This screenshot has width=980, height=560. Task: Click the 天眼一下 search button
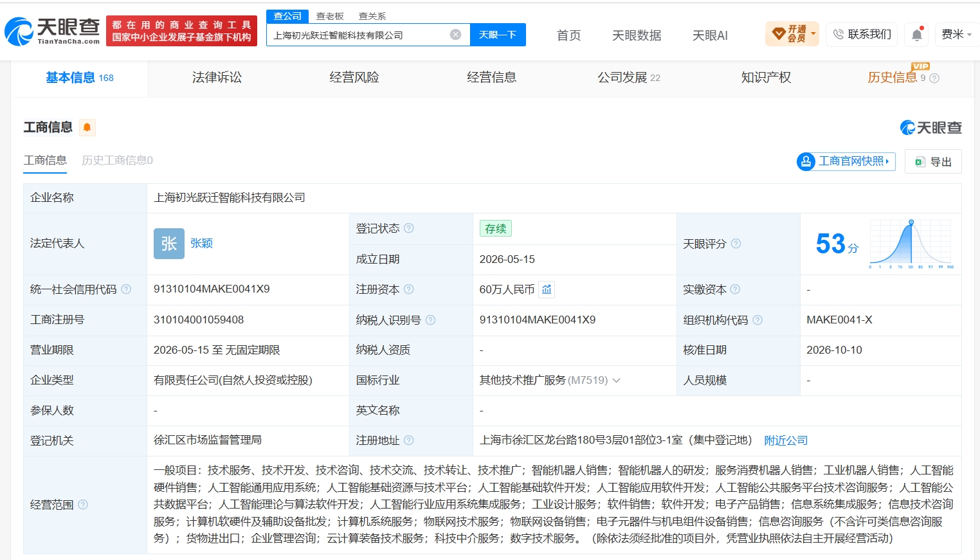tap(498, 35)
